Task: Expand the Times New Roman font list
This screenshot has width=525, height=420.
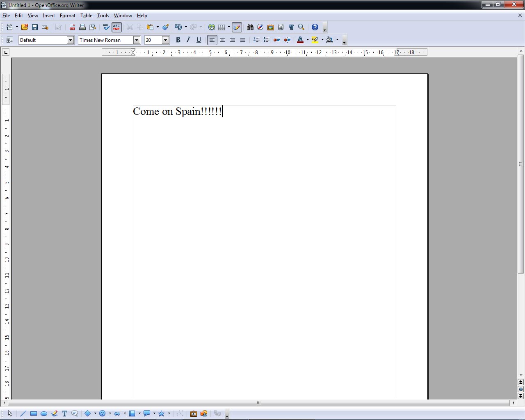Action: (x=137, y=40)
